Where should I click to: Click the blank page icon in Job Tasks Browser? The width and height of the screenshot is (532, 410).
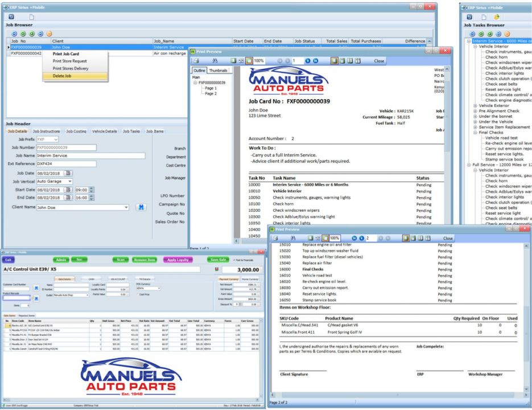tap(484, 17)
